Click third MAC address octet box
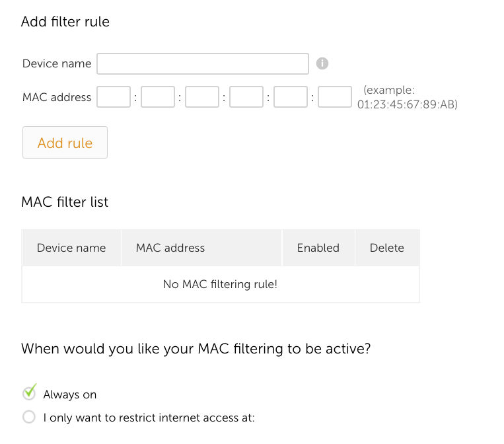The image size is (504, 444). pyautogui.click(x=202, y=96)
